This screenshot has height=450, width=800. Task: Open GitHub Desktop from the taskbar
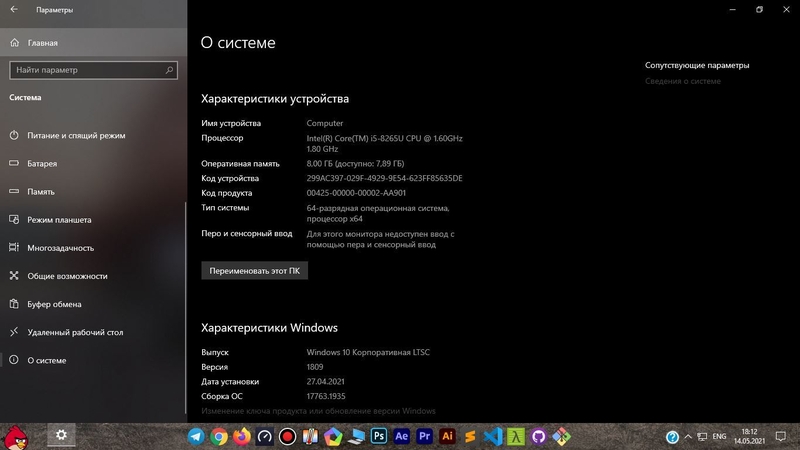(538, 436)
